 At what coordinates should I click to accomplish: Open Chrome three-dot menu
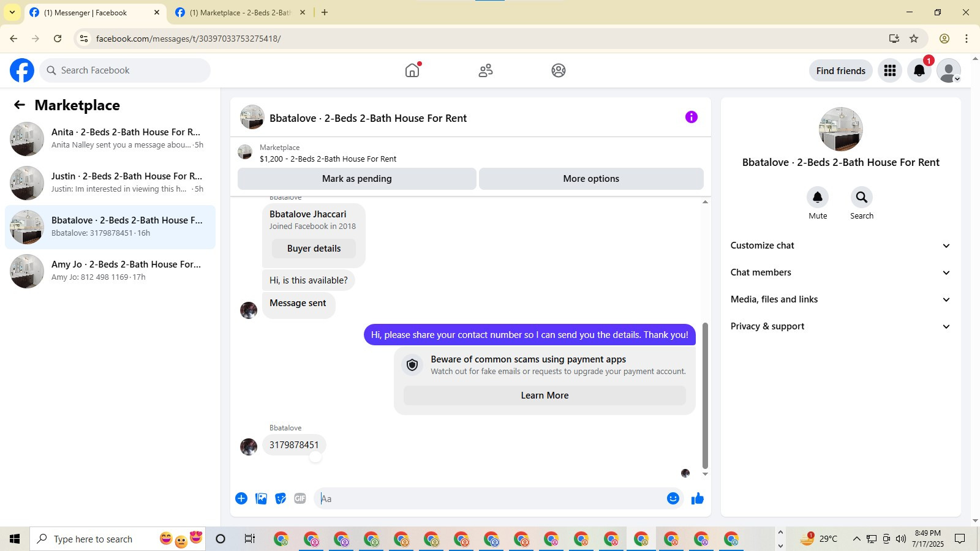tap(967, 39)
